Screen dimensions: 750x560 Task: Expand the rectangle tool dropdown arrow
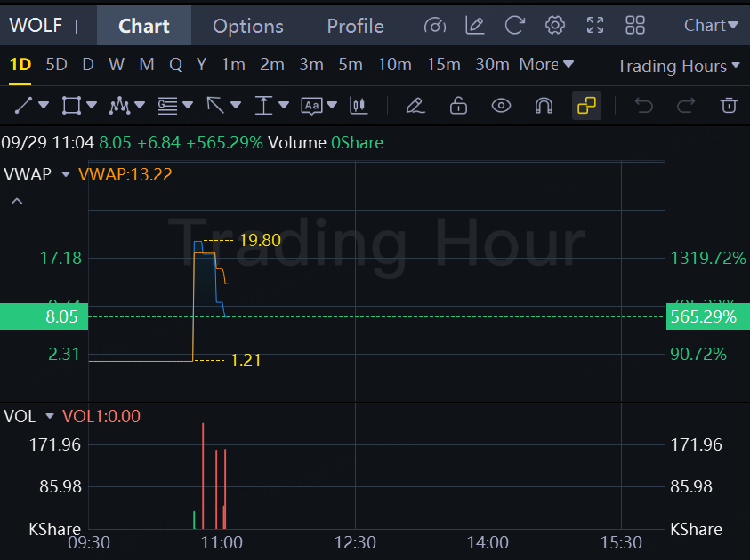tap(92, 105)
